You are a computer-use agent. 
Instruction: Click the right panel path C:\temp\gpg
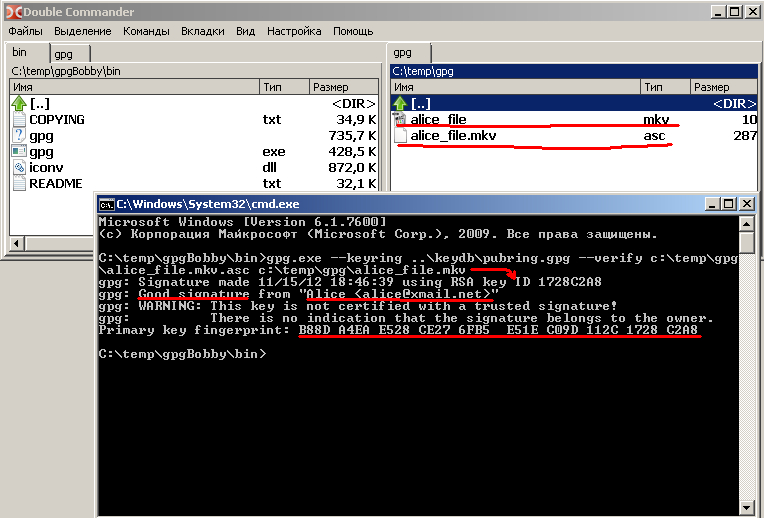(x=421, y=71)
